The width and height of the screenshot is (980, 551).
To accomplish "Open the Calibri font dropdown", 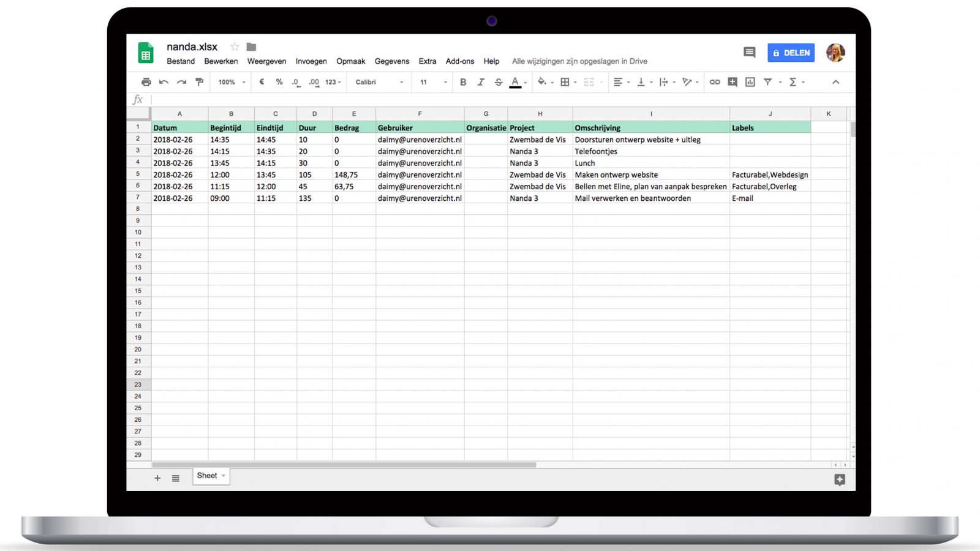I will [379, 82].
